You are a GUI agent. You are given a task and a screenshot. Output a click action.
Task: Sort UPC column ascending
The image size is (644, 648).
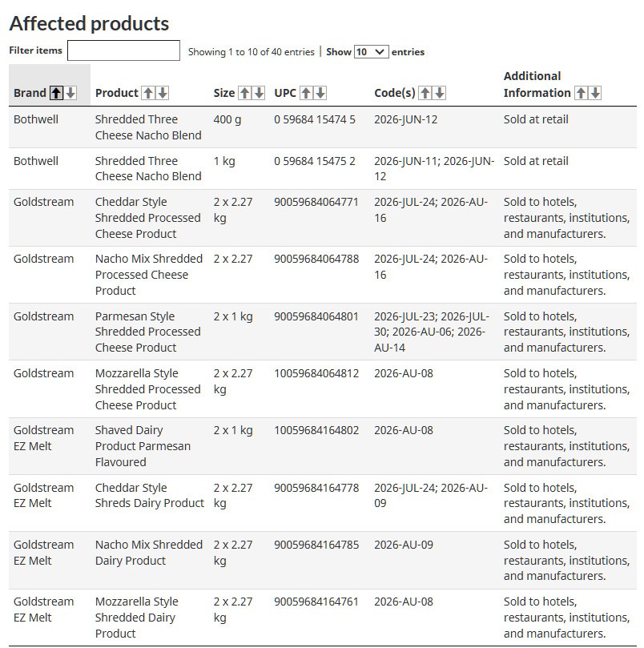(306, 93)
